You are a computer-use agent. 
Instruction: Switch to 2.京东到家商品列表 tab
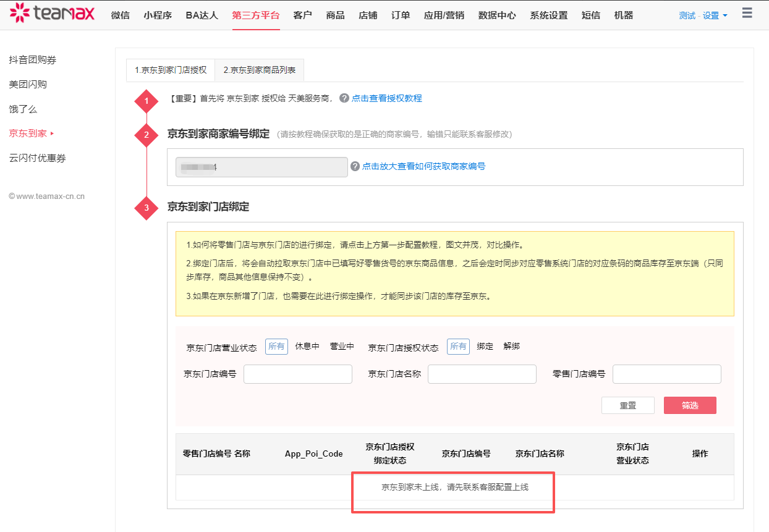[x=260, y=70]
